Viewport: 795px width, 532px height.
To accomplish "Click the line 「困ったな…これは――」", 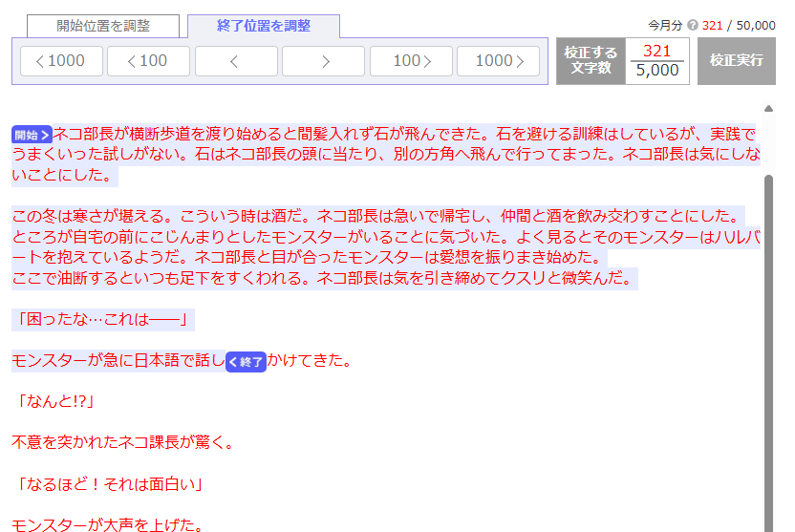I will coord(103,319).
